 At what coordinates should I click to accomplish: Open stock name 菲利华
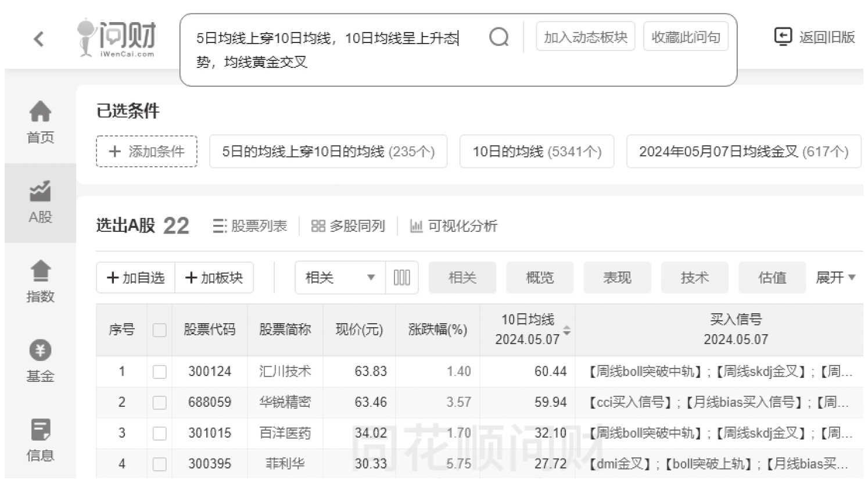click(285, 464)
